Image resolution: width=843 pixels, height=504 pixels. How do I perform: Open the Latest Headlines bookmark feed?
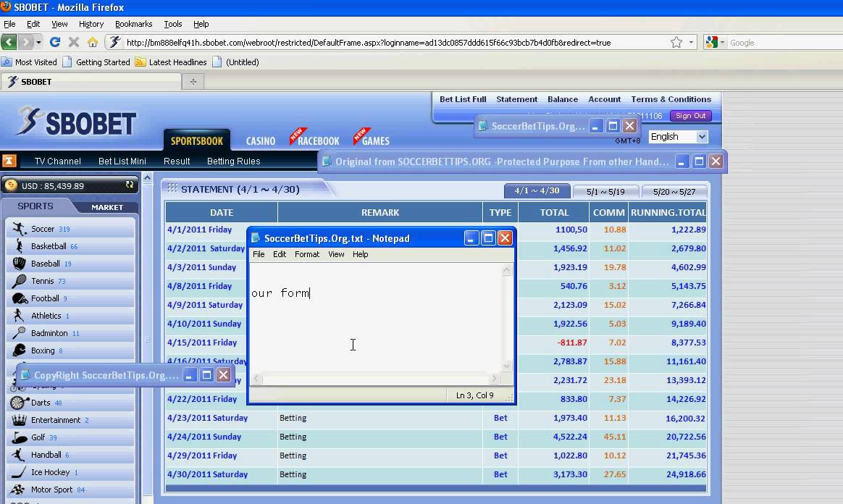click(171, 62)
